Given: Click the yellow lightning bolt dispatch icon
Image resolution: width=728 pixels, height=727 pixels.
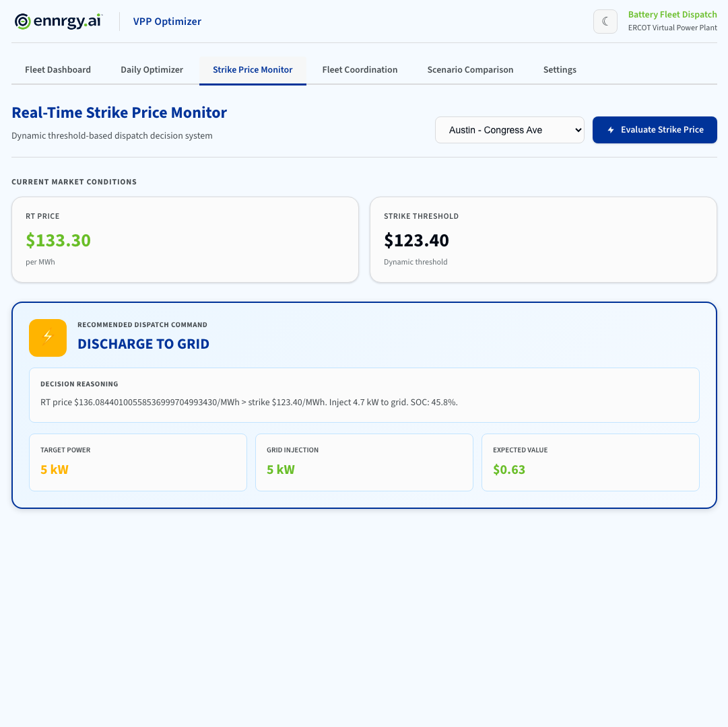Looking at the screenshot, I should tap(48, 338).
